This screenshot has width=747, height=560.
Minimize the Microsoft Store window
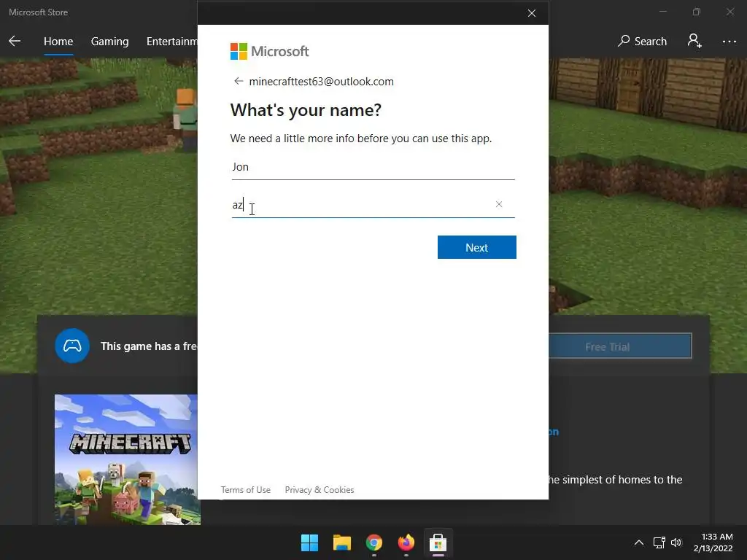[x=662, y=12]
